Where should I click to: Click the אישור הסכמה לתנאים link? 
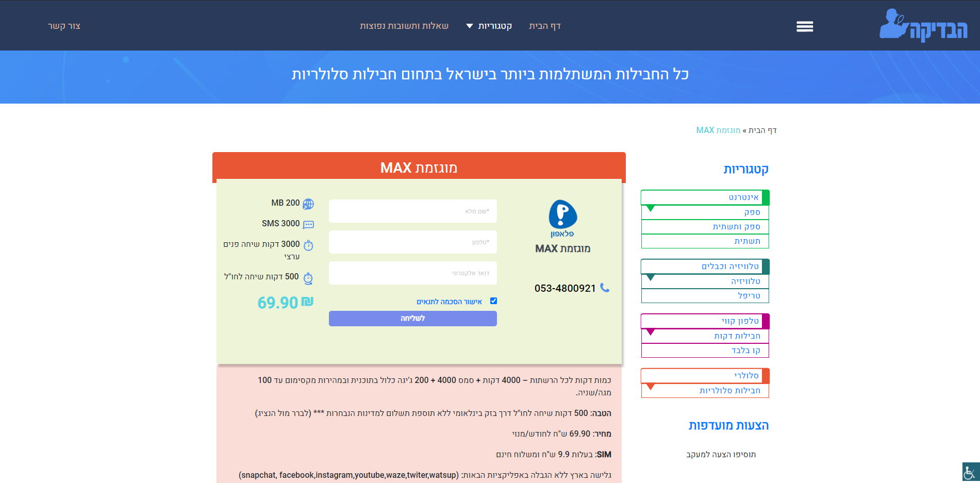(x=449, y=302)
